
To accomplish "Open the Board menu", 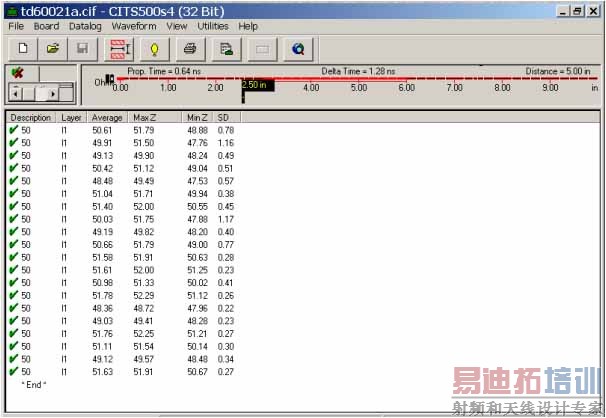I will point(46,26).
